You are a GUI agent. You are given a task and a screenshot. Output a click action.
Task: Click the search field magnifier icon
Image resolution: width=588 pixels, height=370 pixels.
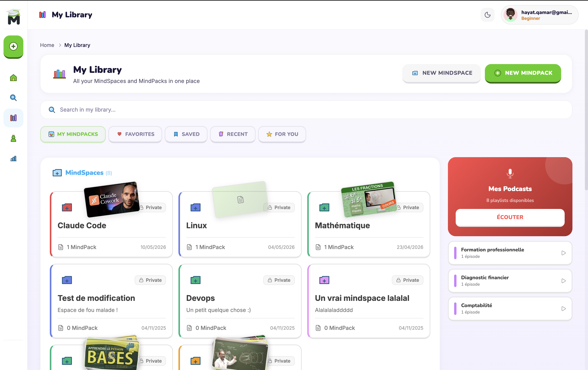[x=52, y=110]
